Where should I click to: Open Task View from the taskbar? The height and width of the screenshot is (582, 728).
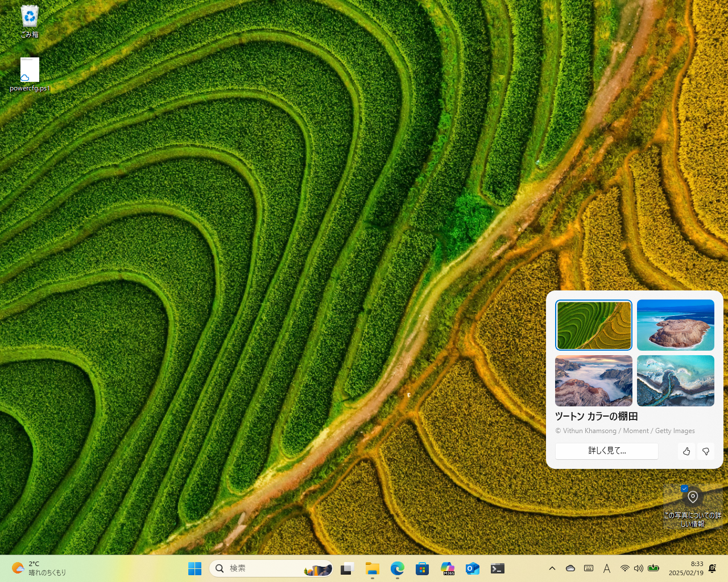[x=348, y=568]
